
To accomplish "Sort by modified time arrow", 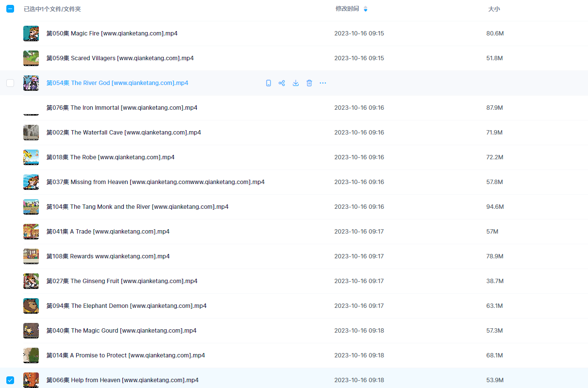I will coord(366,9).
